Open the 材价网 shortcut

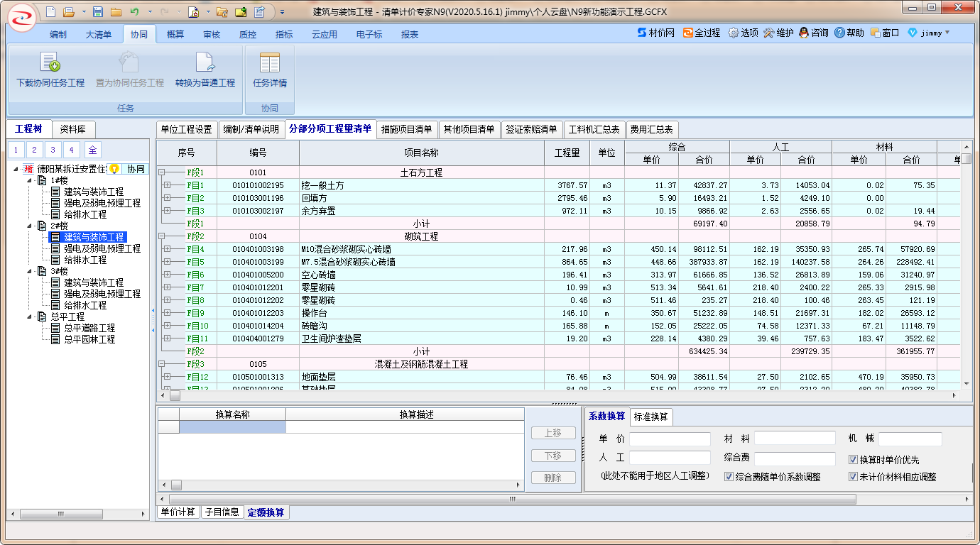coord(655,33)
